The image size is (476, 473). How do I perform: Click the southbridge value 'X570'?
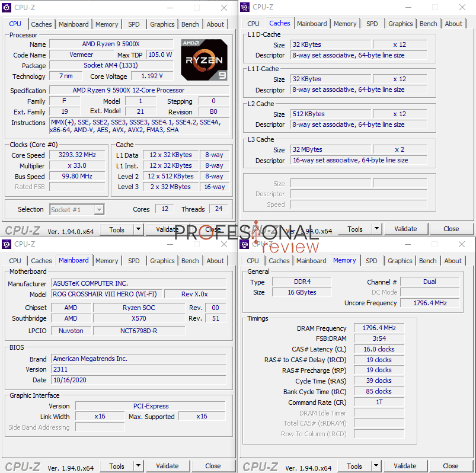pos(139,318)
